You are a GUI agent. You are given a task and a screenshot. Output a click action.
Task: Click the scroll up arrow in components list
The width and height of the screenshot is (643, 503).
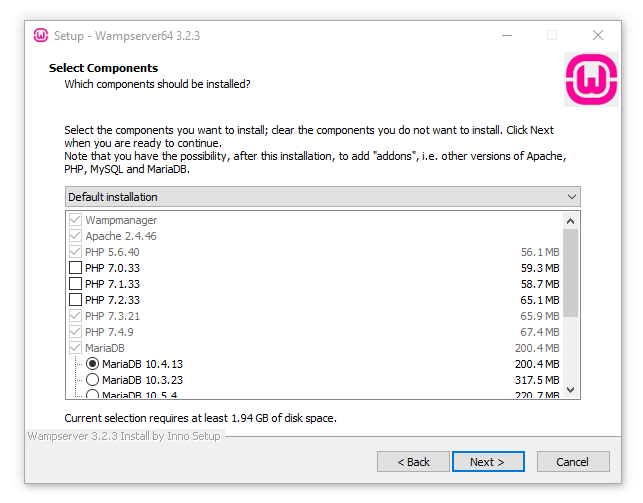(x=570, y=222)
